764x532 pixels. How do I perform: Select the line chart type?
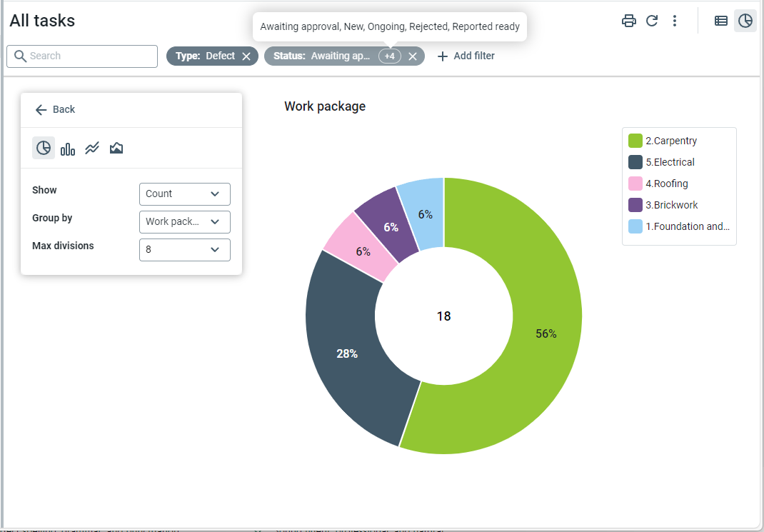click(x=92, y=148)
